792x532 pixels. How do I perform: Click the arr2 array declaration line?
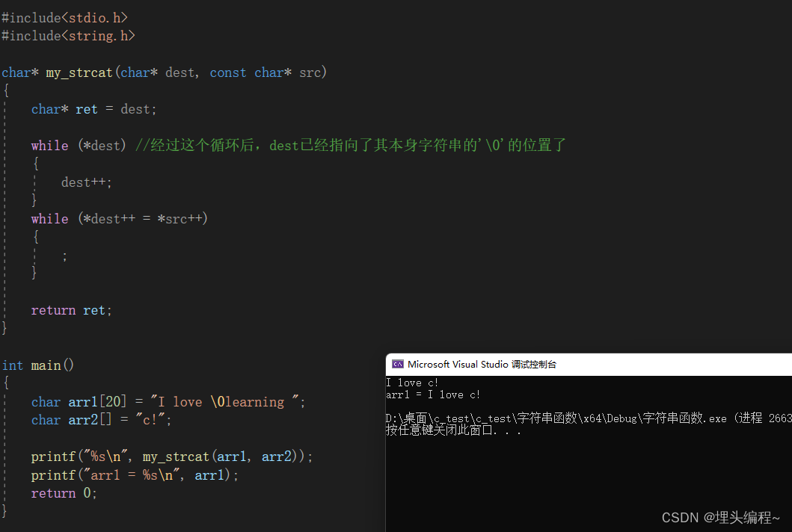[x=102, y=419]
